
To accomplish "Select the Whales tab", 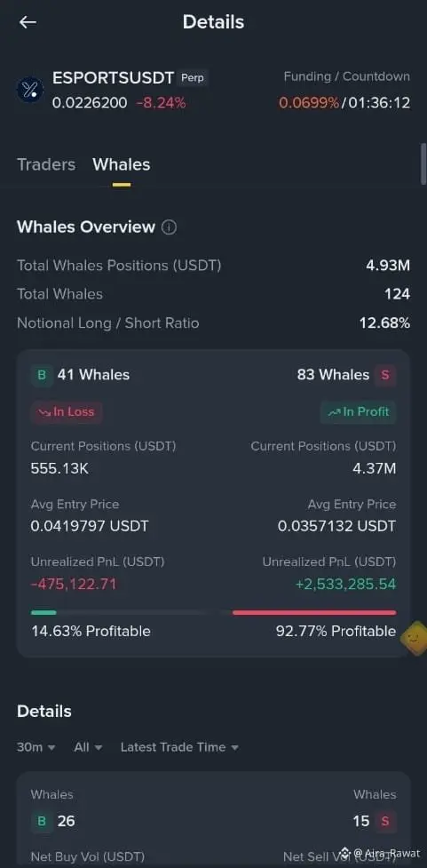I will click(x=121, y=164).
